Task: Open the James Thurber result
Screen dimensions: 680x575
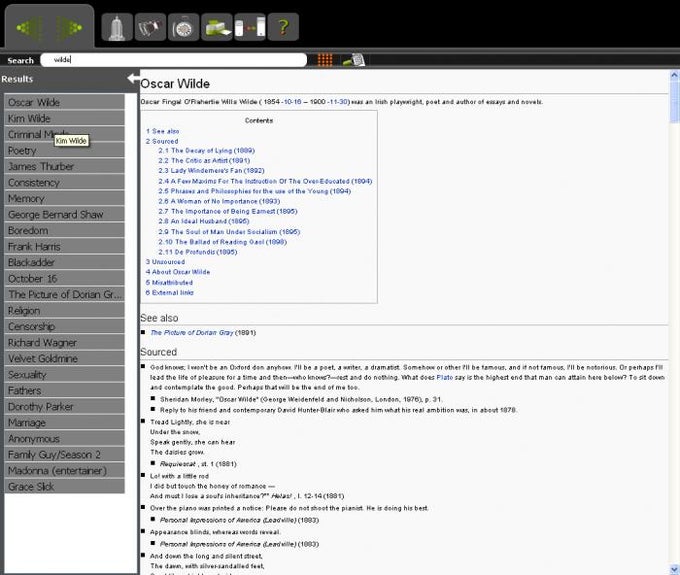Action: point(64,167)
